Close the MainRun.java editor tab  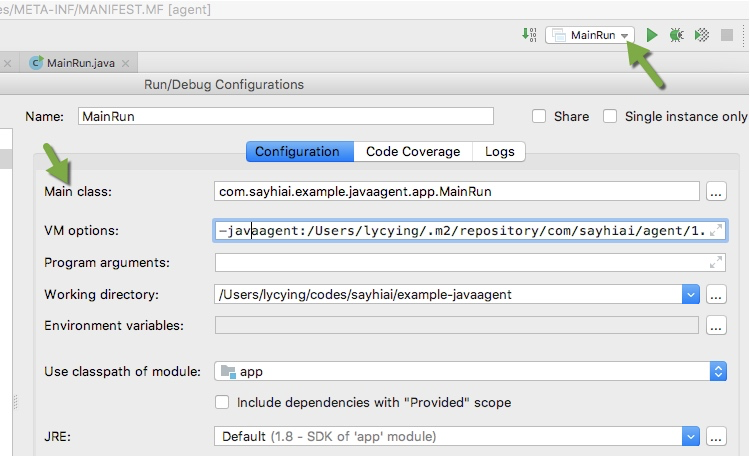click(126, 63)
